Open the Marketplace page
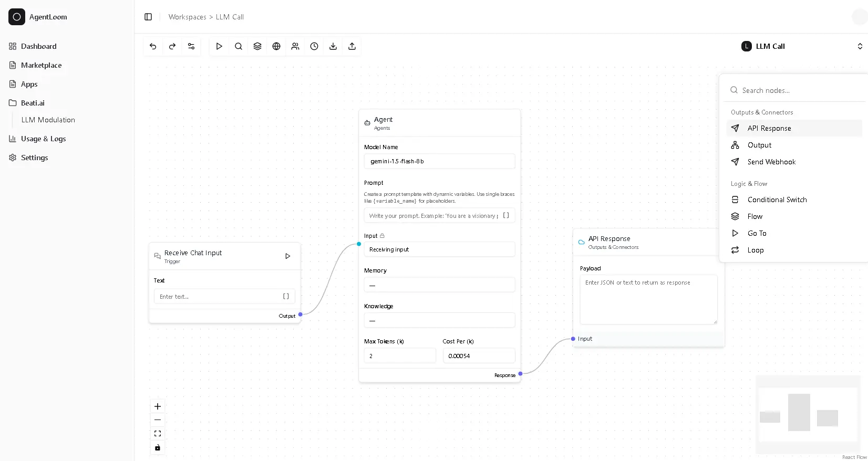Image resolution: width=868 pixels, height=461 pixels. tap(41, 65)
